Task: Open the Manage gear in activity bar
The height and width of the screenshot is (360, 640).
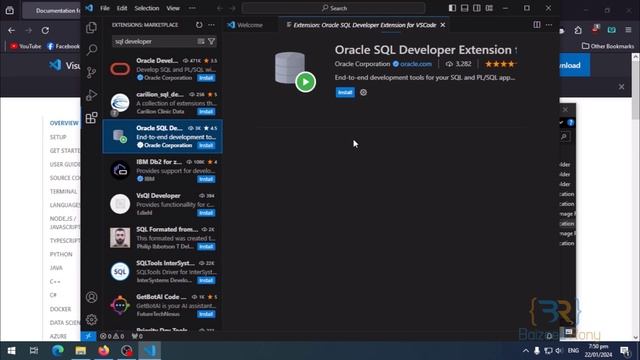Action: click(x=91, y=320)
